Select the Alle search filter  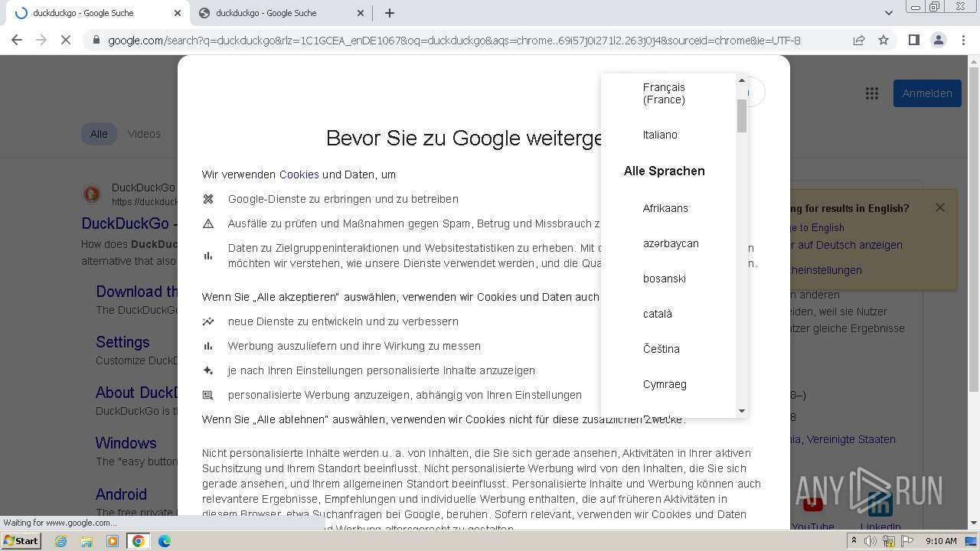(x=99, y=134)
